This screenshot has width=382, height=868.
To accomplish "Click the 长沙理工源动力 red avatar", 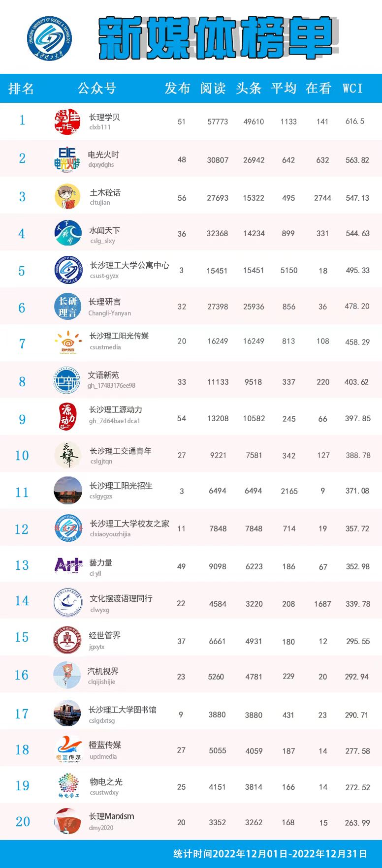I will [67, 417].
